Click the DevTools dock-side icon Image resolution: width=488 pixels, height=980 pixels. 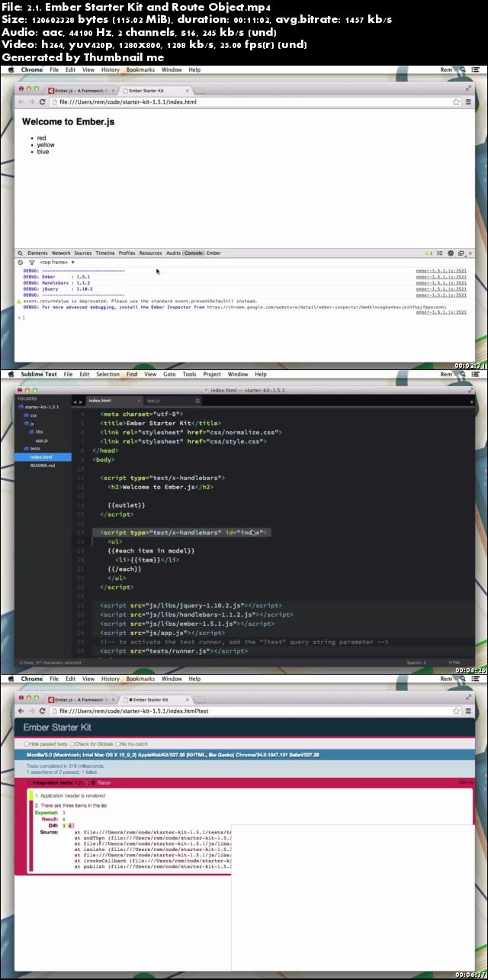(460, 253)
